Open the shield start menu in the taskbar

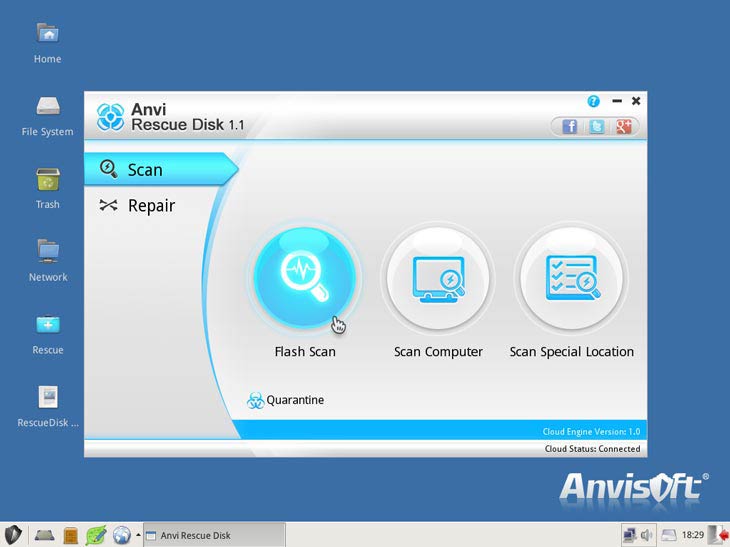[x=14, y=535]
